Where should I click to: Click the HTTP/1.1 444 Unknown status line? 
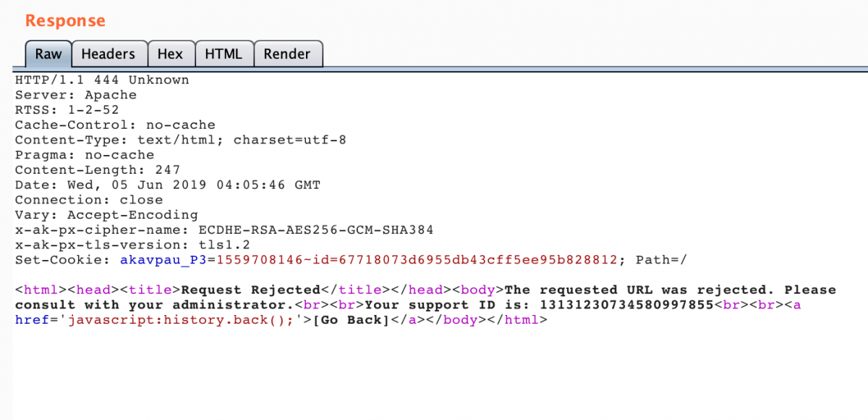tap(101, 80)
